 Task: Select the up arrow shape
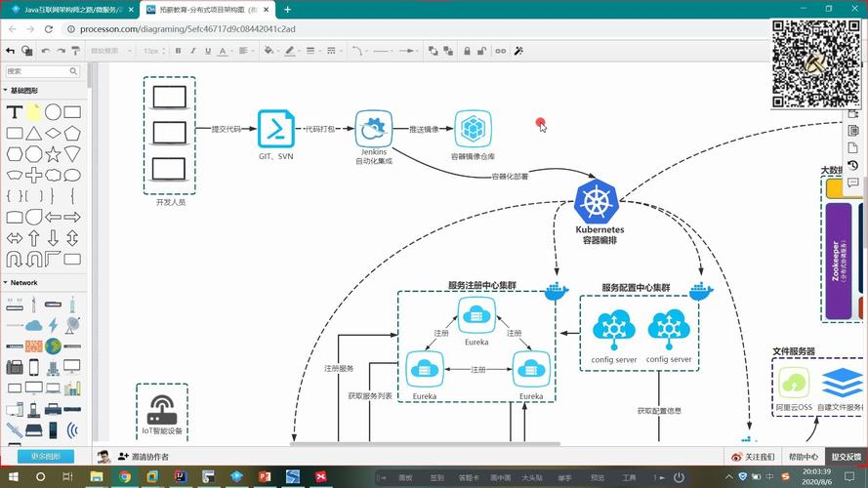(34, 238)
